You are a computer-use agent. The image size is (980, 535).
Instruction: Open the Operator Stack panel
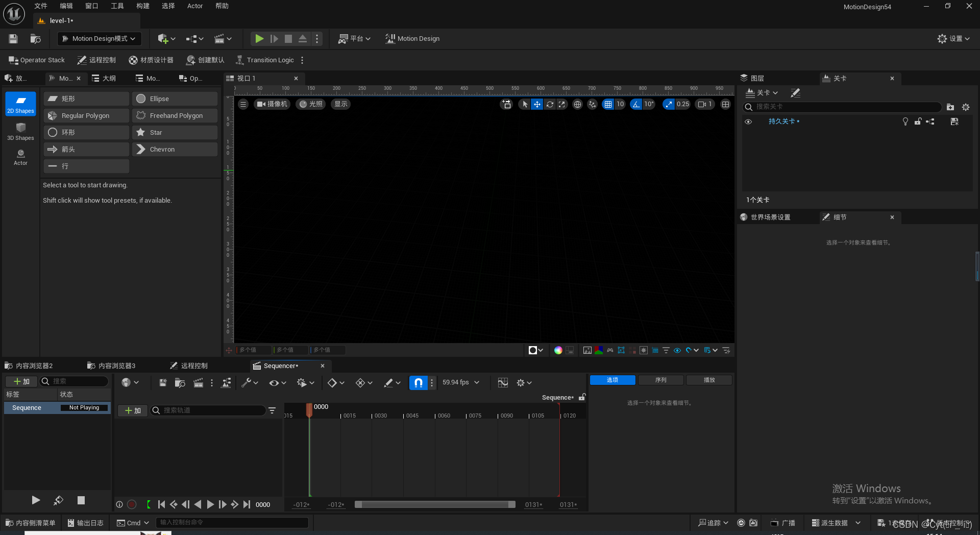click(36, 60)
